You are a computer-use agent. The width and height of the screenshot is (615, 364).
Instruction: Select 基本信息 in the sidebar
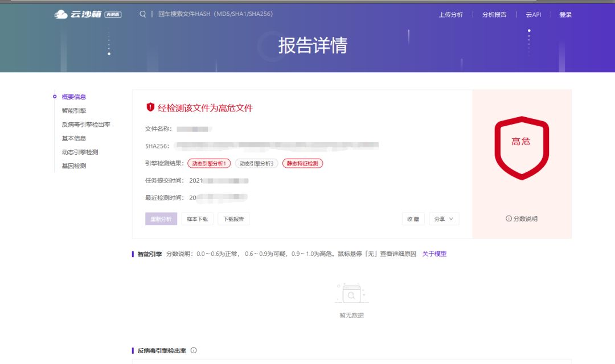tap(73, 138)
